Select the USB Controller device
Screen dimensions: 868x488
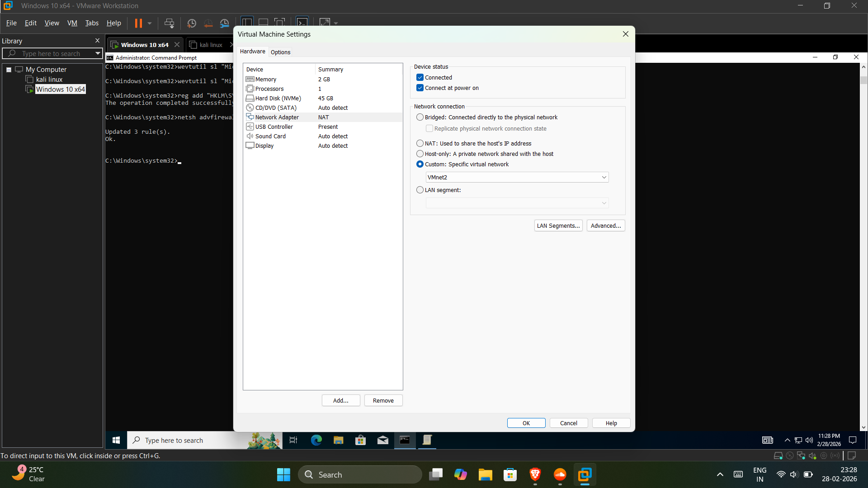tap(323, 127)
